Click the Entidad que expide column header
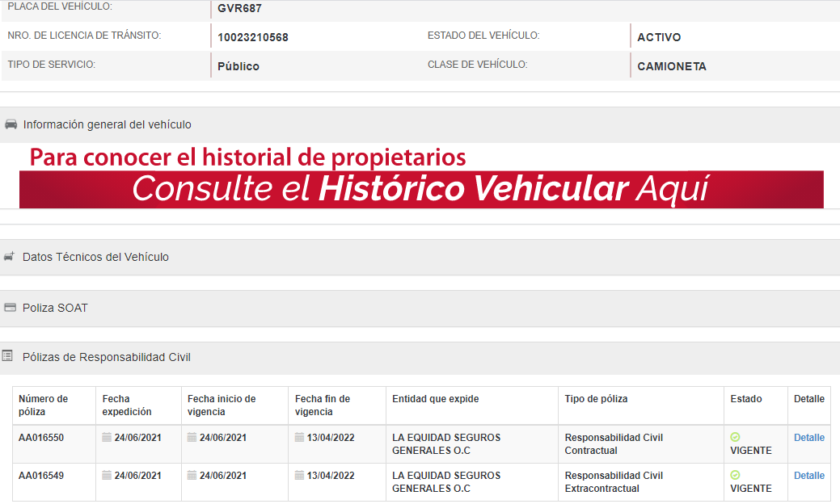The width and height of the screenshot is (840, 504). point(435,399)
